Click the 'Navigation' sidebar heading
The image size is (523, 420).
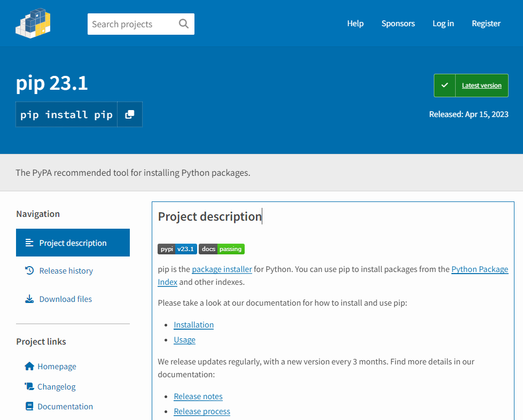pyautogui.click(x=38, y=214)
